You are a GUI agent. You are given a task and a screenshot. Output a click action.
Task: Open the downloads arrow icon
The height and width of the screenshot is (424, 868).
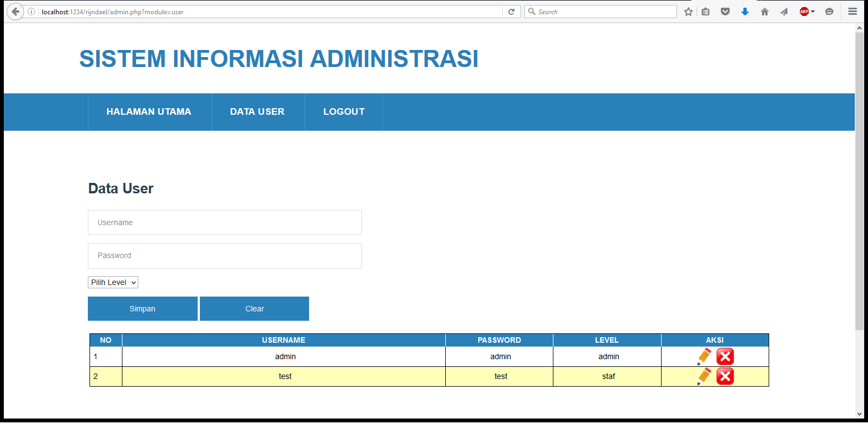point(744,12)
